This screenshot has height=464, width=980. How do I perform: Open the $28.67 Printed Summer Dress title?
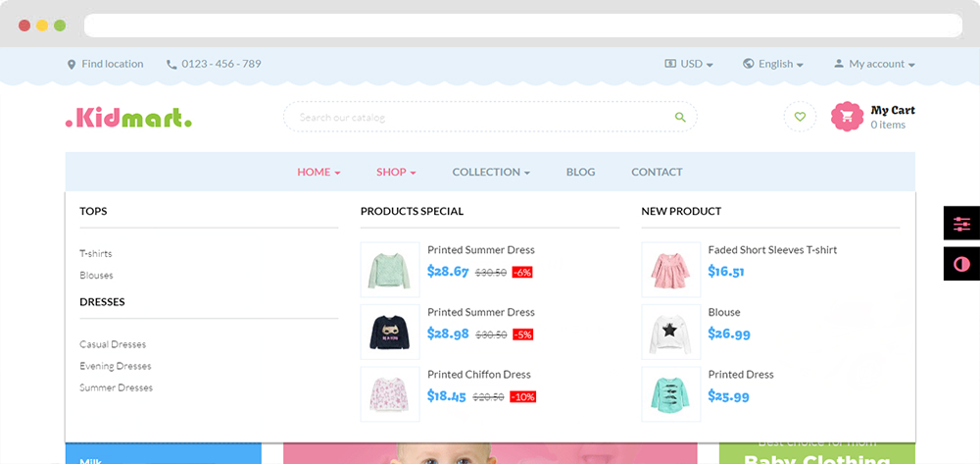point(481,250)
